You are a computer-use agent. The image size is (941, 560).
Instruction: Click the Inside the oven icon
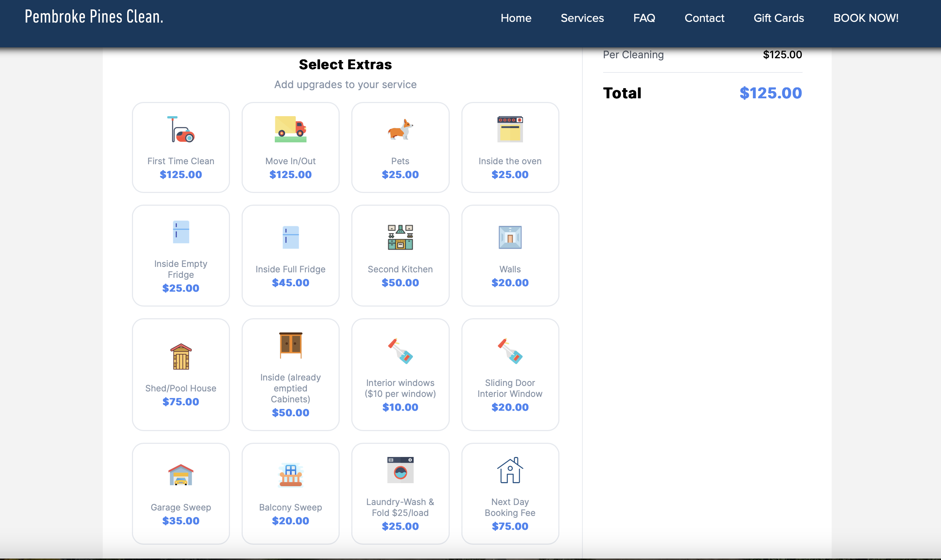tap(510, 129)
